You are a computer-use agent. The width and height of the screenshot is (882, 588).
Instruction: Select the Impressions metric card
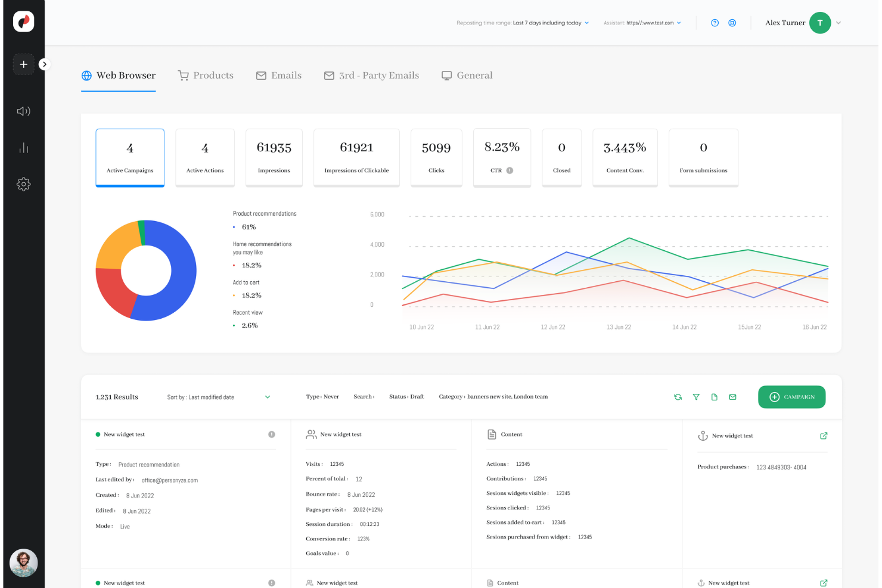(274, 157)
